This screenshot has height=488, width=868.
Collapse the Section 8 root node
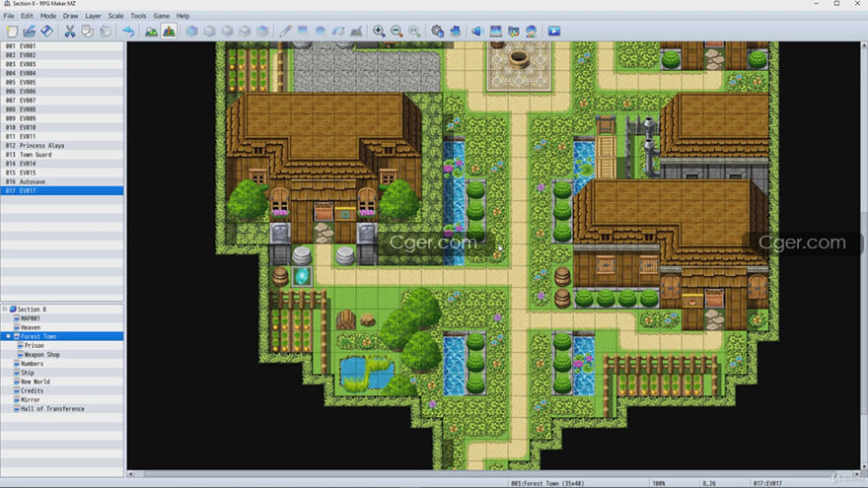point(4,310)
